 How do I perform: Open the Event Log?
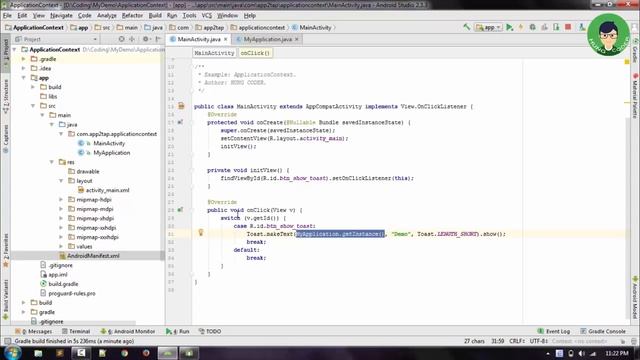[x=554, y=331]
